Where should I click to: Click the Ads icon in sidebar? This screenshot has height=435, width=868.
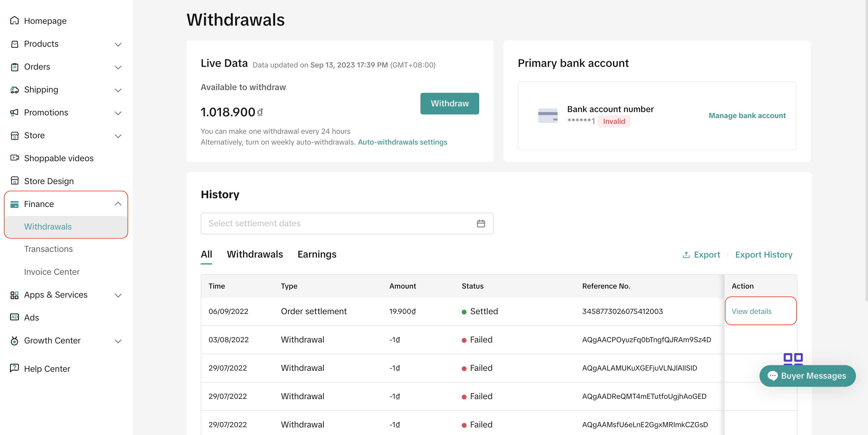coord(14,317)
